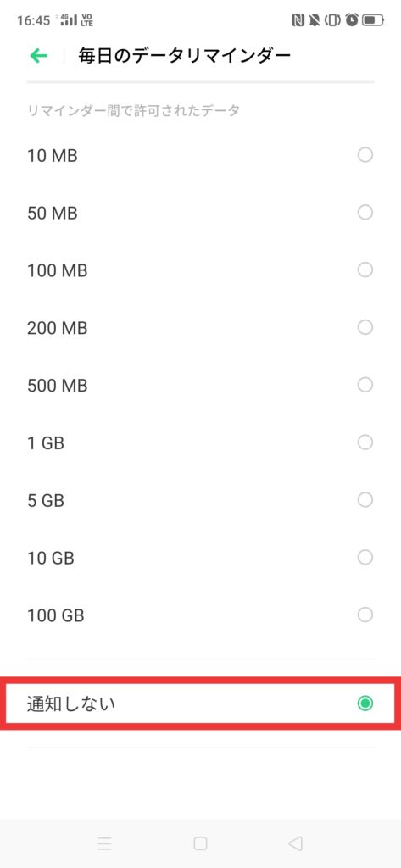Tap the battery status icon

[x=373, y=20]
